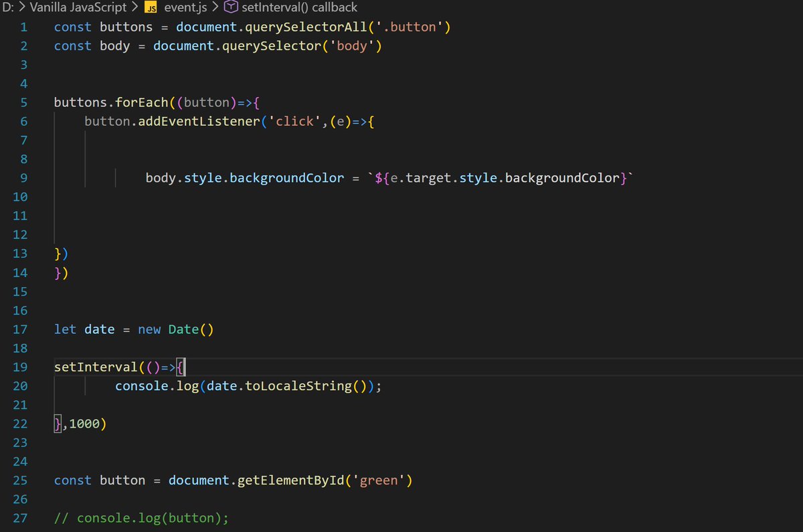
Task: Click the cube symbol icon in breadcrumb
Action: (230, 7)
